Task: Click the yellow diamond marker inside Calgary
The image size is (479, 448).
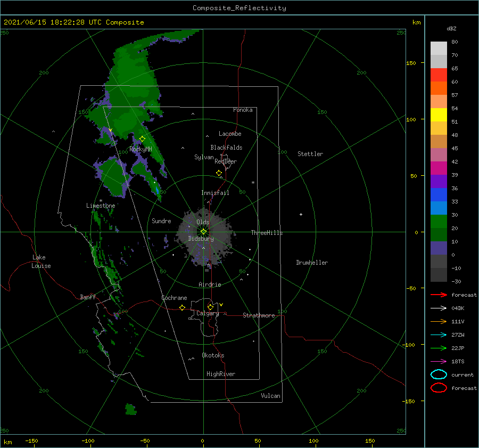Action: tap(210, 307)
